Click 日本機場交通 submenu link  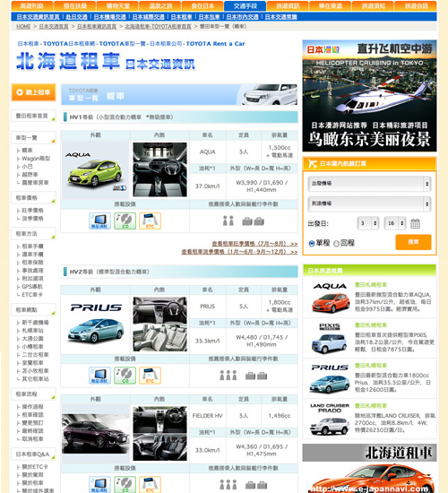(109, 17)
